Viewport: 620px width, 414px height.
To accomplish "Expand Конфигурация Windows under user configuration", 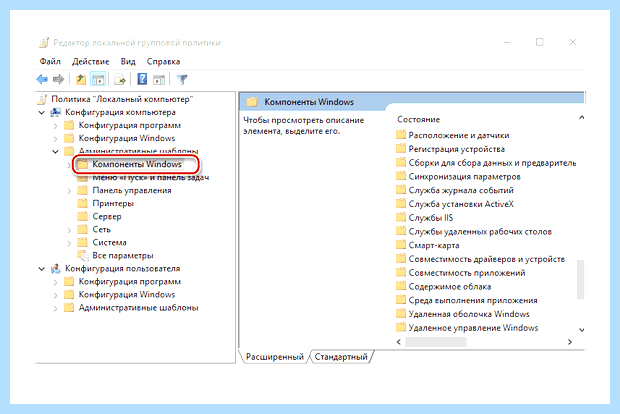I will click(x=55, y=295).
